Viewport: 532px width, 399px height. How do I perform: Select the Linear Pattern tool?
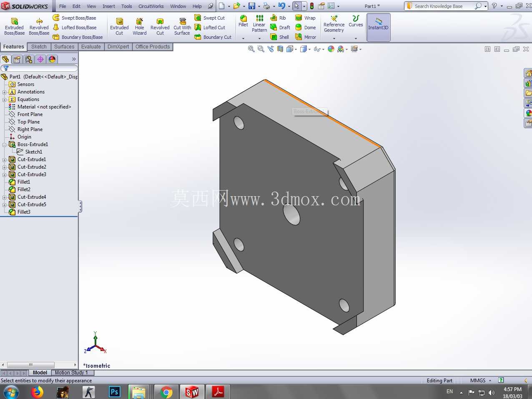coord(259,24)
